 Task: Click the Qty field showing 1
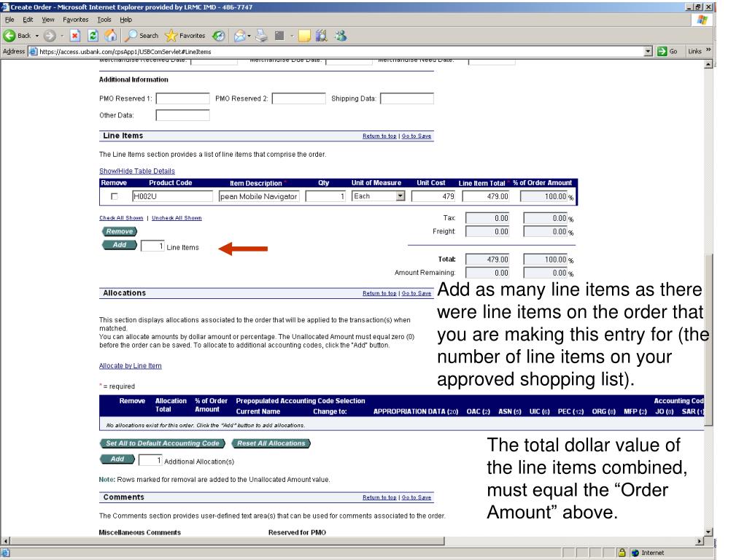click(x=326, y=196)
